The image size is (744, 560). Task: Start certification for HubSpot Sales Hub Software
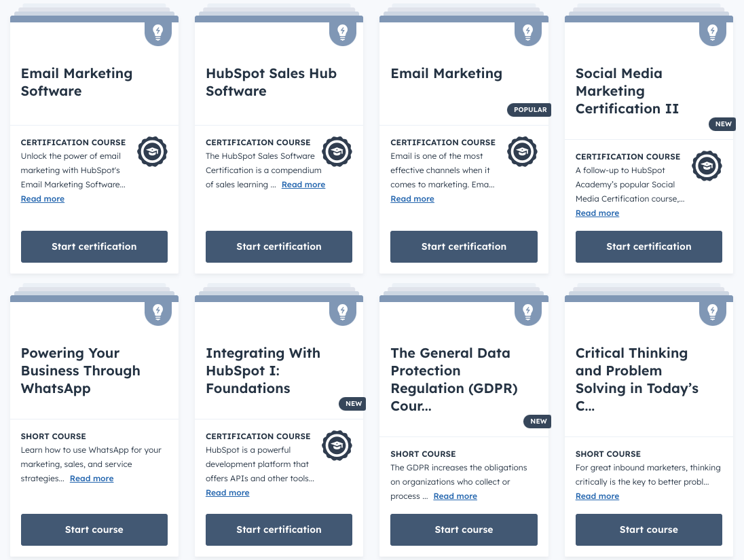point(279,247)
